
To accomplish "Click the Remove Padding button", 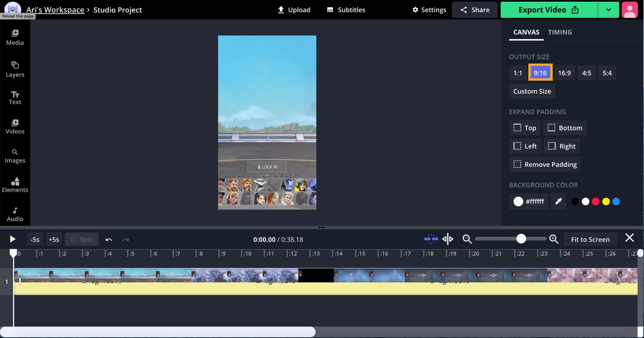I will (x=545, y=164).
